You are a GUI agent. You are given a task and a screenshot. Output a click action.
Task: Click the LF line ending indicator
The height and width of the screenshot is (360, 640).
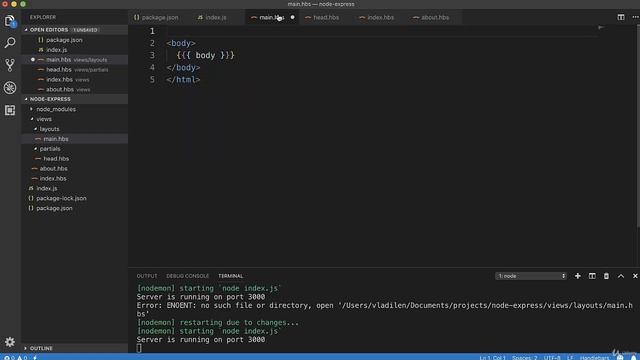[570, 358]
